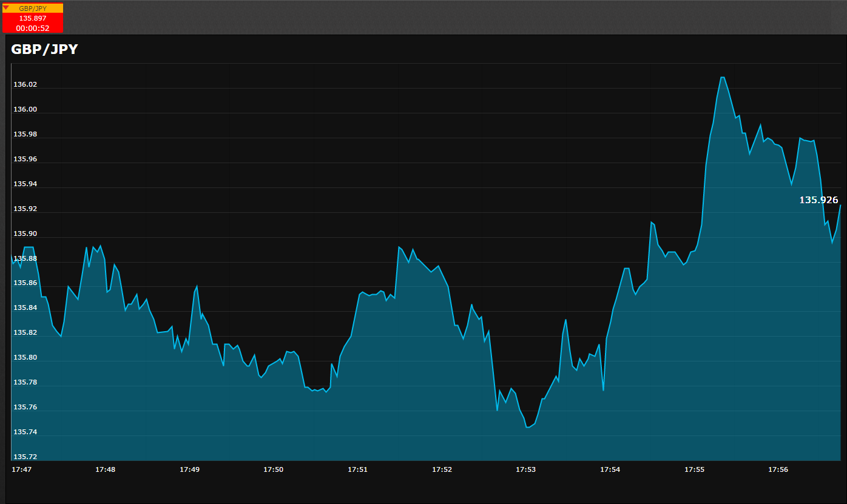
Task: Click the 135.98 price axis label
Action: [x=25, y=134]
